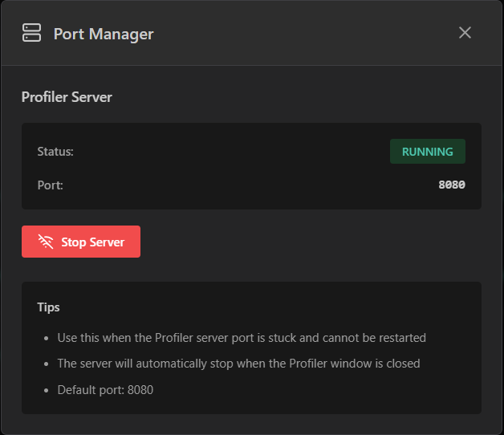Click the empty space right of Stop Server
This screenshot has height=435, width=504.
[313, 242]
